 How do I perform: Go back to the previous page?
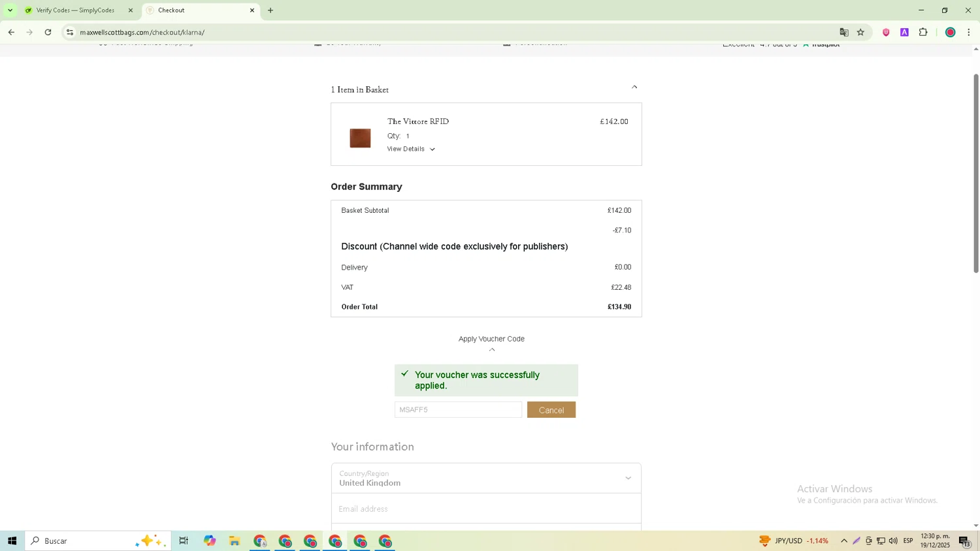(11, 32)
